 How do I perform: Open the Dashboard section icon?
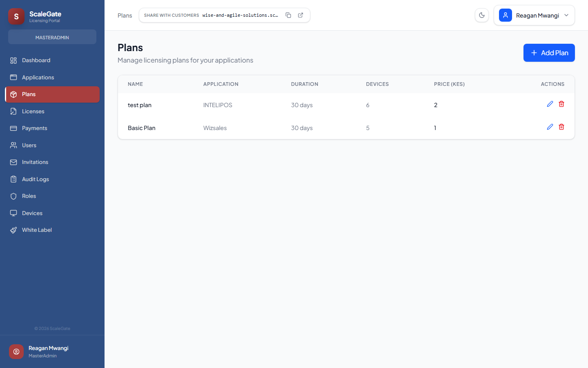click(13, 60)
